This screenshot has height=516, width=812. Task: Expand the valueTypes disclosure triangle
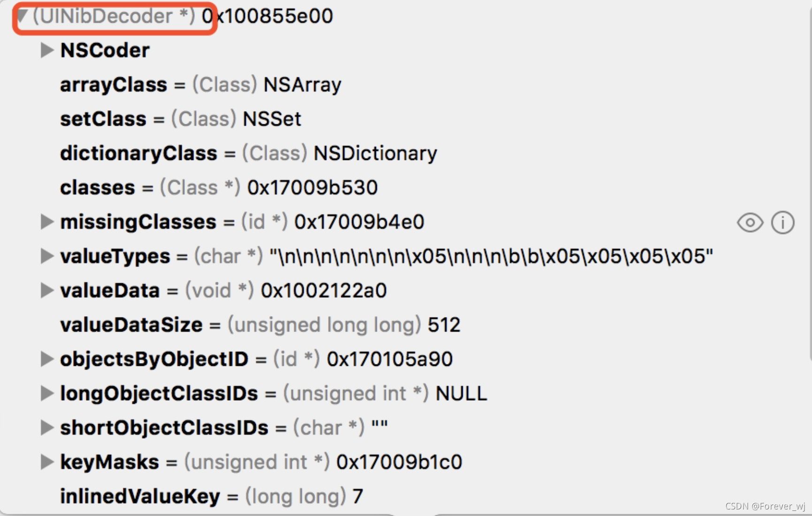coord(46,256)
